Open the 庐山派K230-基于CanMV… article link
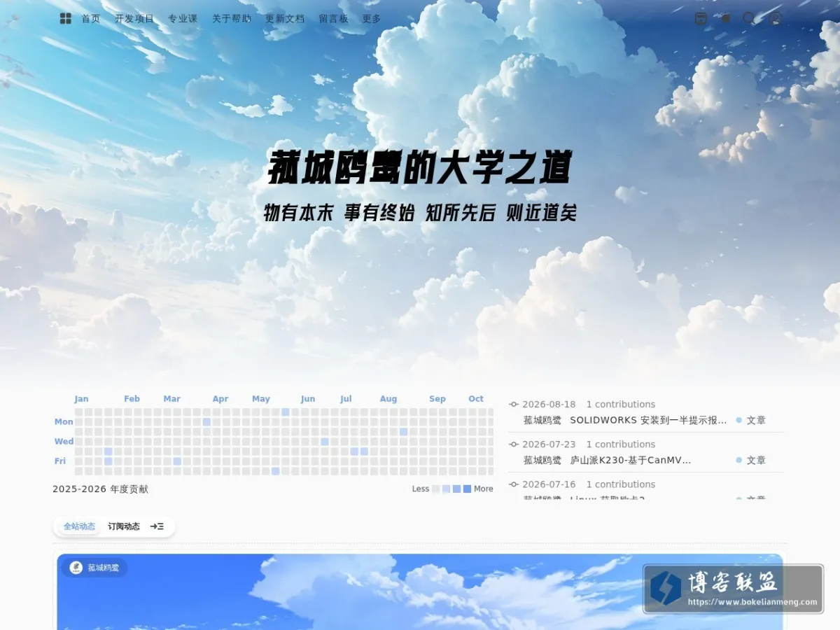 [x=631, y=460]
